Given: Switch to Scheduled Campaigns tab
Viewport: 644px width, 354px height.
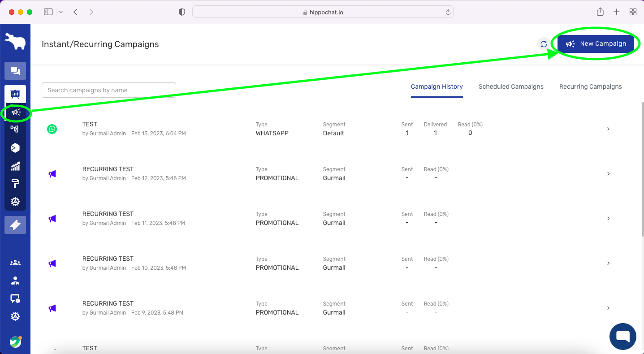Looking at the screenshot, I should click(511, 87).
